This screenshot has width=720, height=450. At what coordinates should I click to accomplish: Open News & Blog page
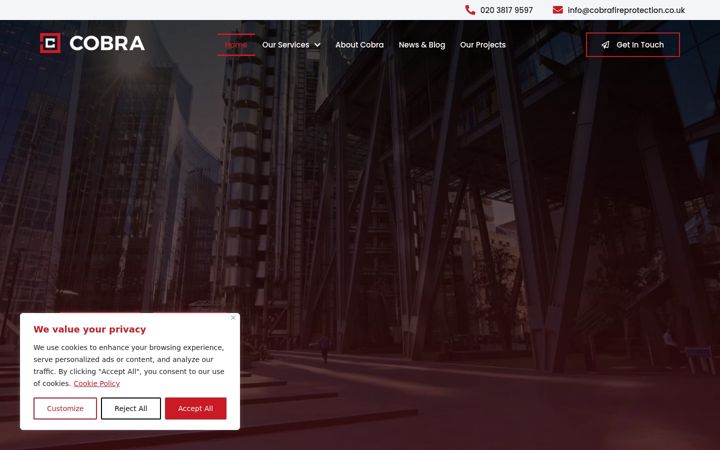click(422, 45)
